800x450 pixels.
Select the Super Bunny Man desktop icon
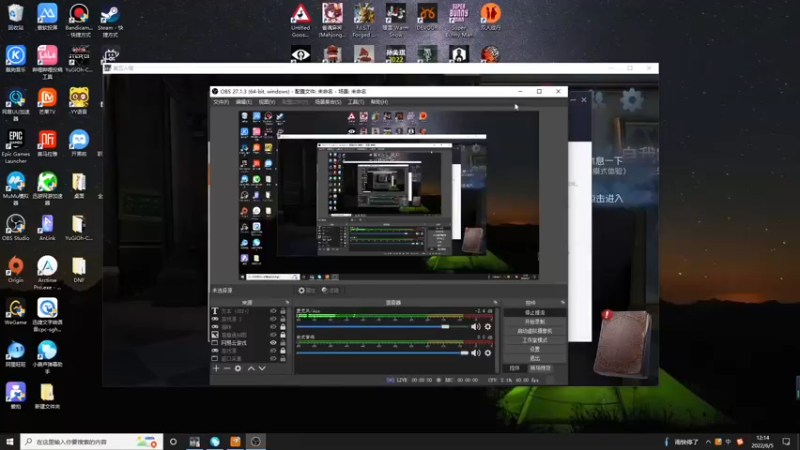point(459,20)
